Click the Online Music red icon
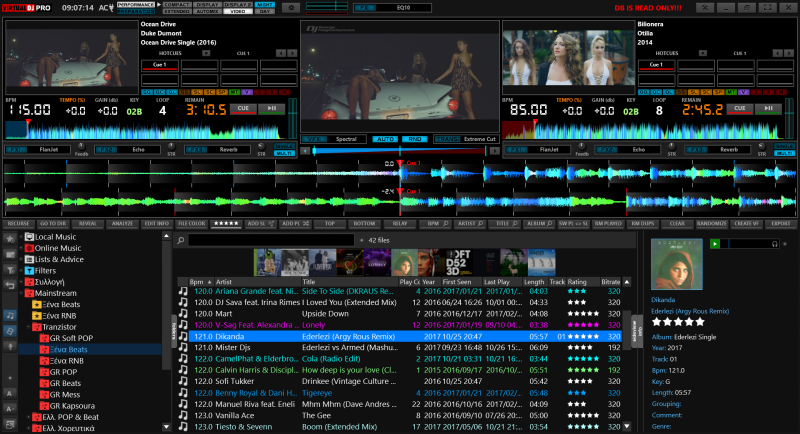Viewport: 800px width, 434px height. [x=29, y=248]
